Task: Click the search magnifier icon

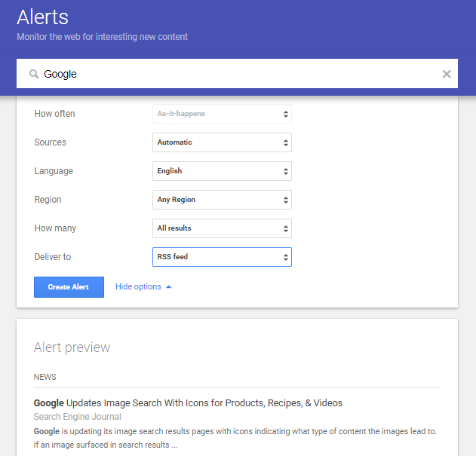Action: point(33,74)
